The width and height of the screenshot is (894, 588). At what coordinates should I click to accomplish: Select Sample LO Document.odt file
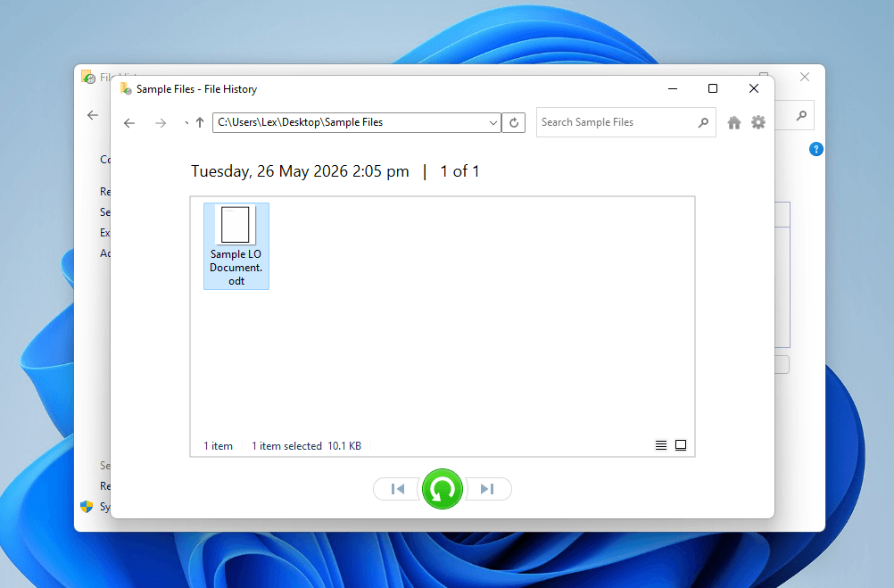pos(236,245)
